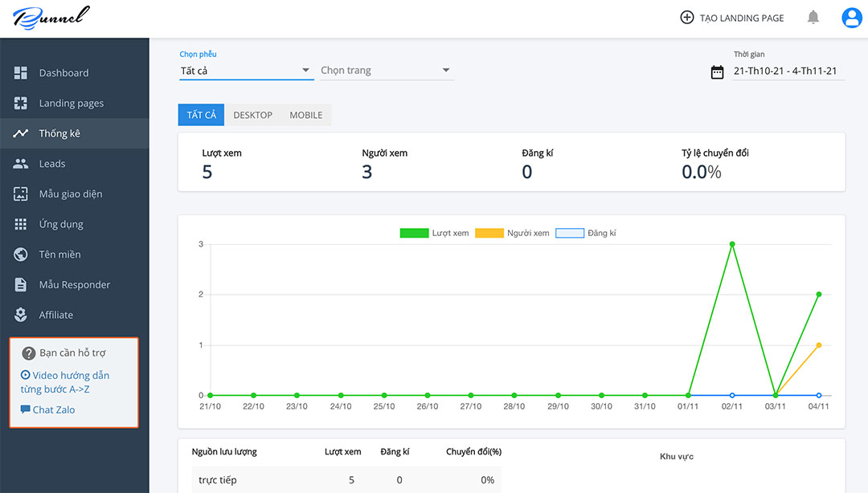Click the Landing pages sidebar icon

[21, 104]
